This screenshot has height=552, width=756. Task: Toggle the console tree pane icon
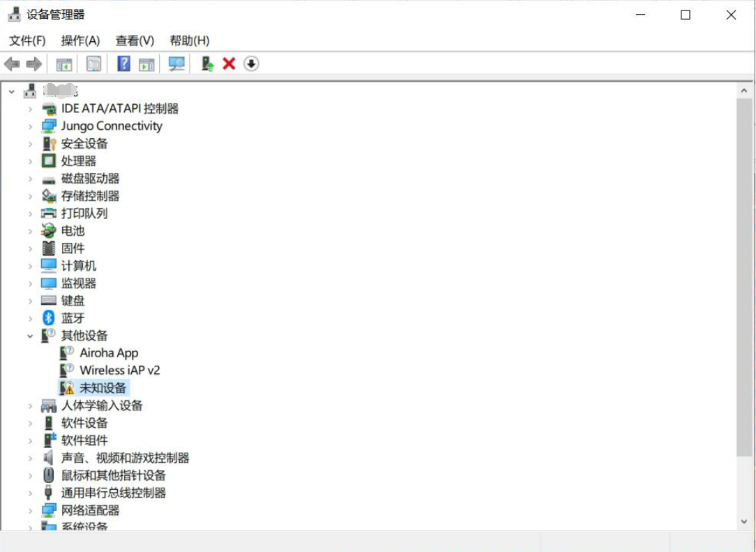(64, 64)
